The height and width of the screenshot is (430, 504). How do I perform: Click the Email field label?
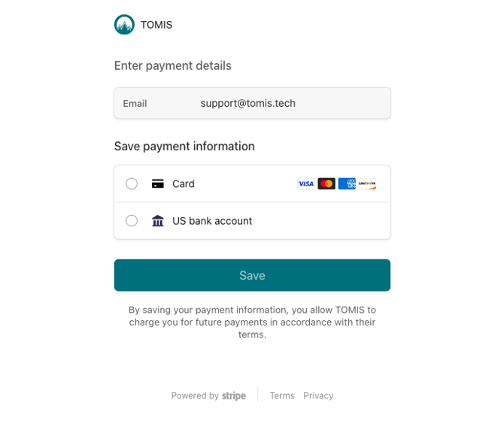[135, 104]
